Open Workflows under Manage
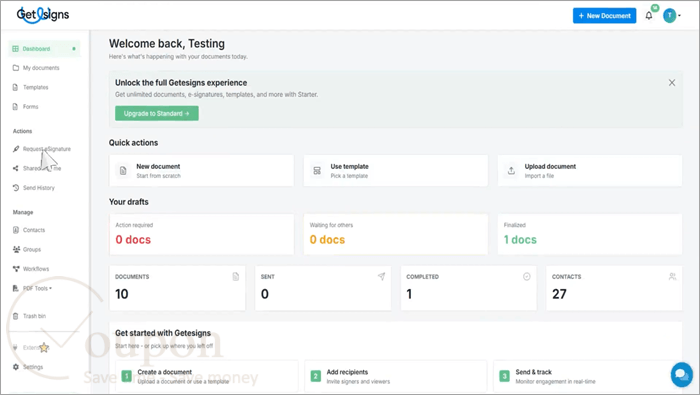 point(36,269)
